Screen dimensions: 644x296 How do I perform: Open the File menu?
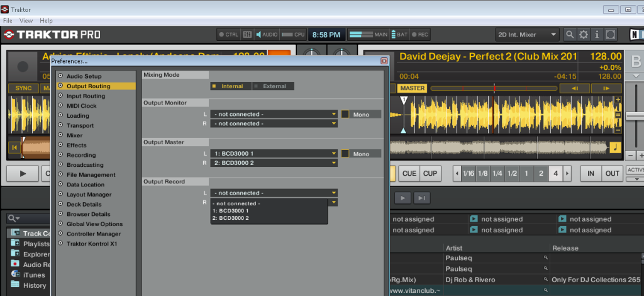click(8, 21)
